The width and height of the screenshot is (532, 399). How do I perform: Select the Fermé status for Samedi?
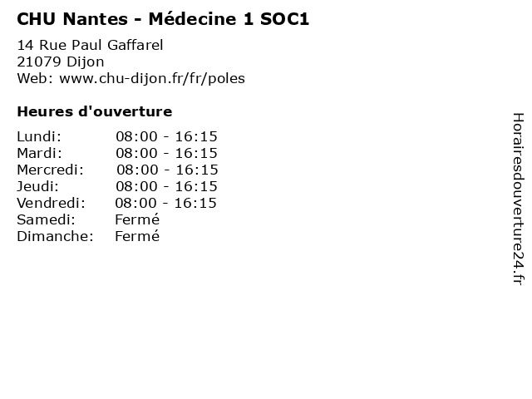[137, 219]
